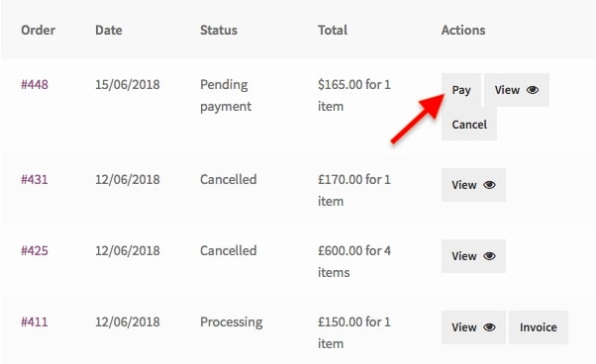Cancel the pending payment order
This screenshot has height=364, width=596.
point(469,124)
